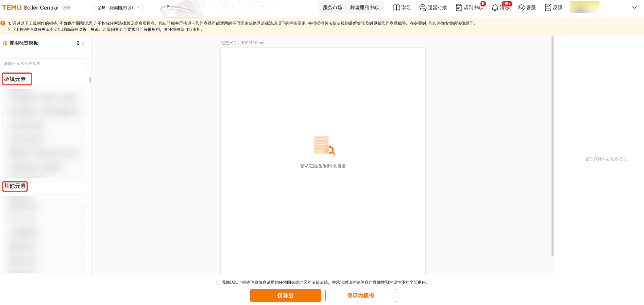Image resolution: width=644 pixels, height=305 pixels.
Task: Click the orange warning notice icon
Action: tap(3, 23)
